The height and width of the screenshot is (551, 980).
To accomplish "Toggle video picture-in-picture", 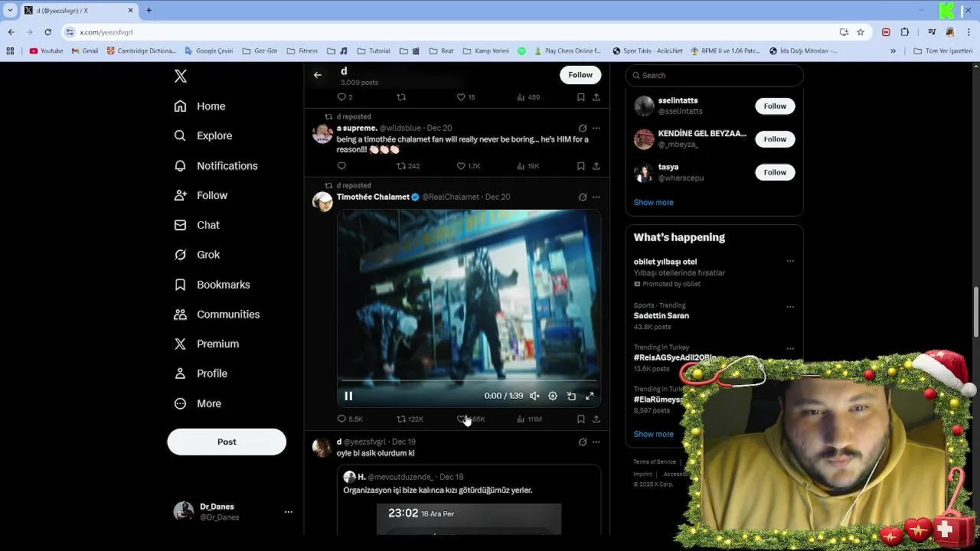I will click(x=571, y=396).
